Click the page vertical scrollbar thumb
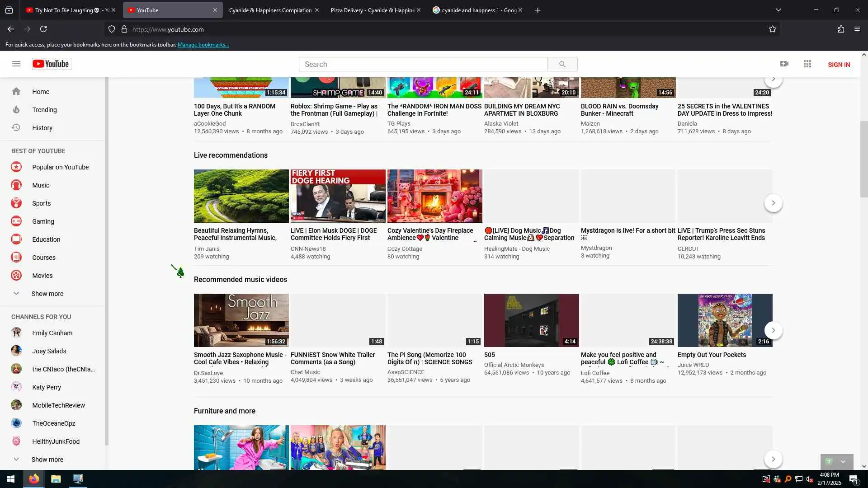 pyautogui.click(x=864, y=159)
